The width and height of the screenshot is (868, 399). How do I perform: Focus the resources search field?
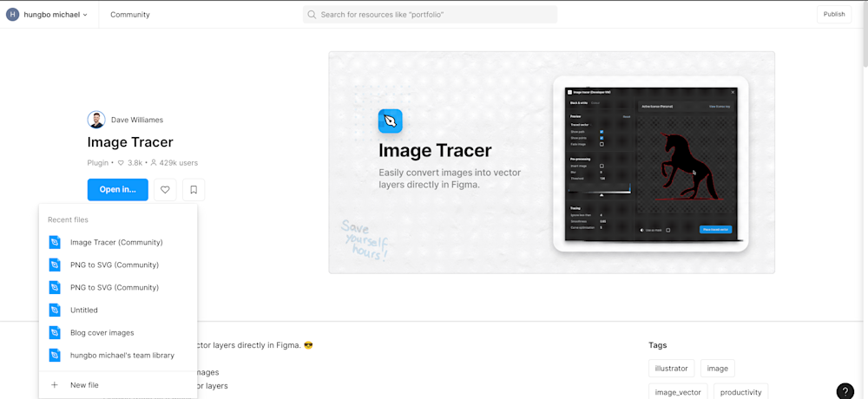click(x=431, y=15)
